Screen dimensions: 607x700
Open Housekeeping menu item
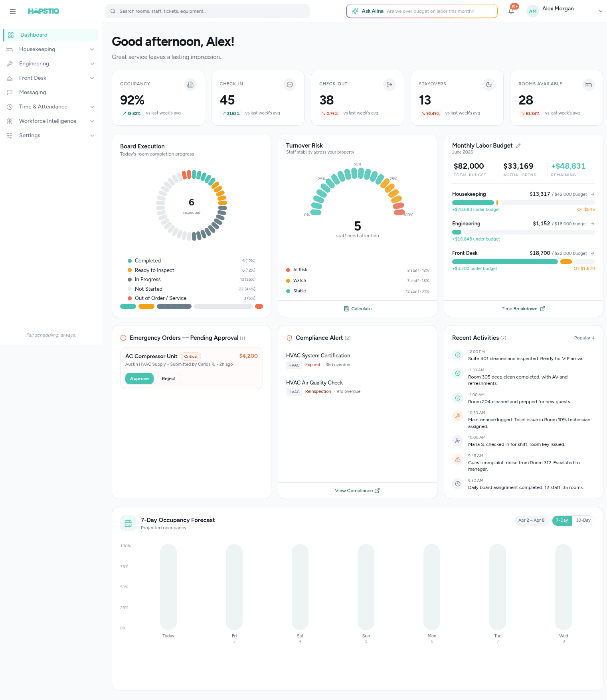coord(51,49)
